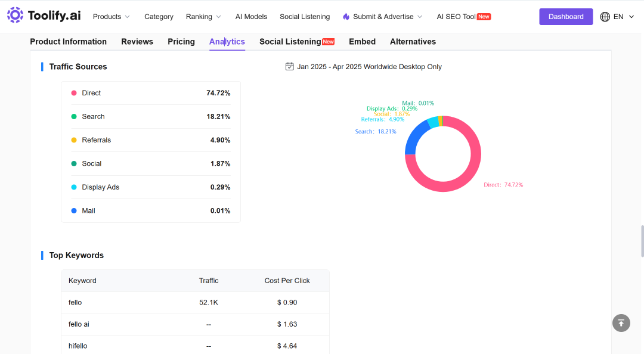Click the 'Direct: 74.72%' chart label
644x354 pixels.
503,185
